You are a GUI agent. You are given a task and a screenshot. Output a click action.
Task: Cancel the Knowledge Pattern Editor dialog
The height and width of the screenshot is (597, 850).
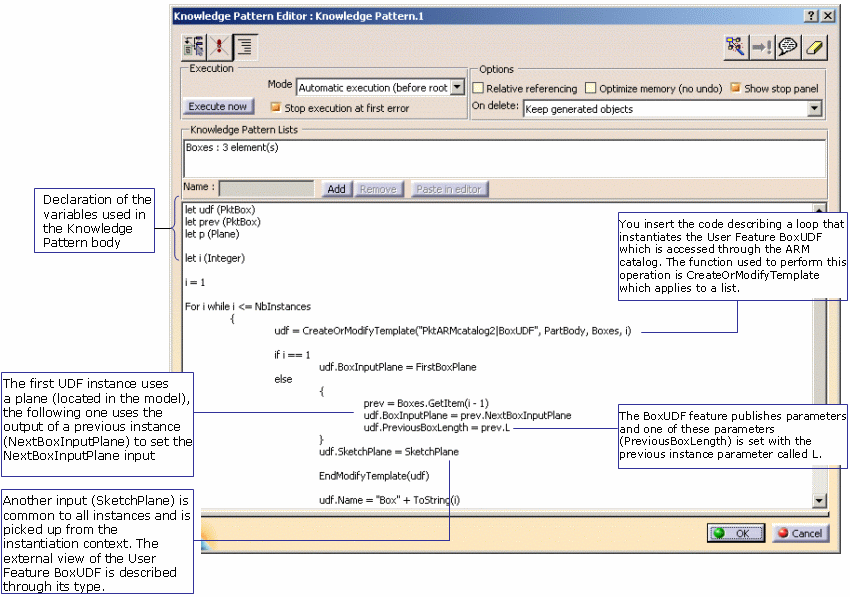[x=798, y=533]
